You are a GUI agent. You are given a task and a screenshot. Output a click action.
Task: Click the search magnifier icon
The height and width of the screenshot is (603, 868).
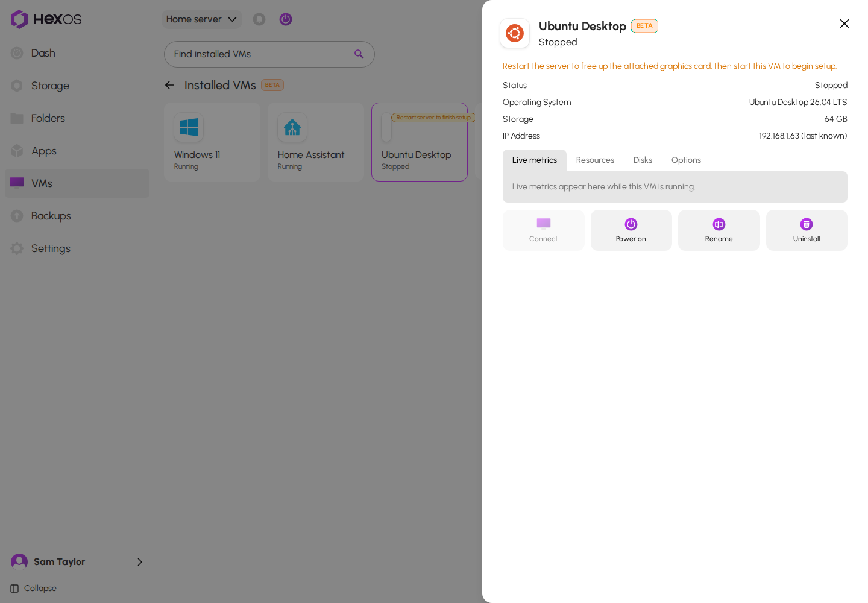point(359,54)
